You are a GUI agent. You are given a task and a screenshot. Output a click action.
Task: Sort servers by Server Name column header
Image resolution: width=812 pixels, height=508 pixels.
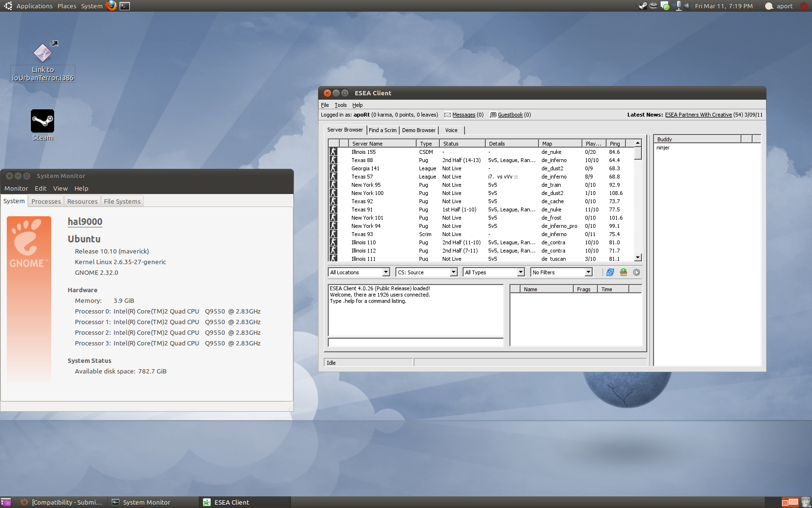click(382, 144)
